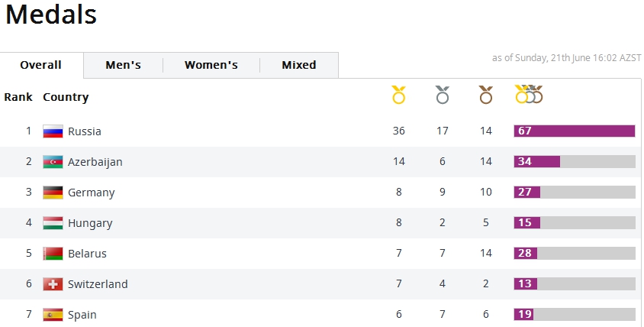Click the Spain flag icon

pos(53,315)
